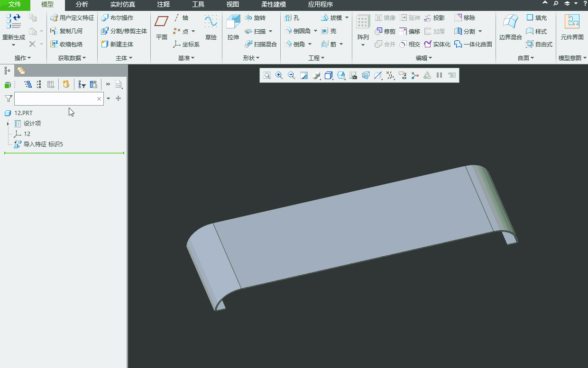Viewport: 588px width, 368px height.
Task: Click Copy Geometry (复制几何) button
Action: point(66,31)
